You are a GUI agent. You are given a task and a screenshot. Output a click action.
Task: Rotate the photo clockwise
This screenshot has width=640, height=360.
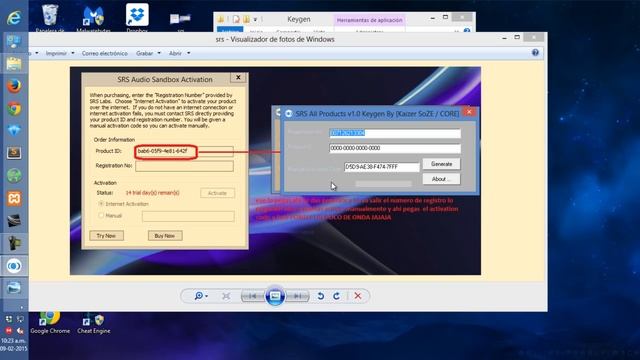[336, 296]
